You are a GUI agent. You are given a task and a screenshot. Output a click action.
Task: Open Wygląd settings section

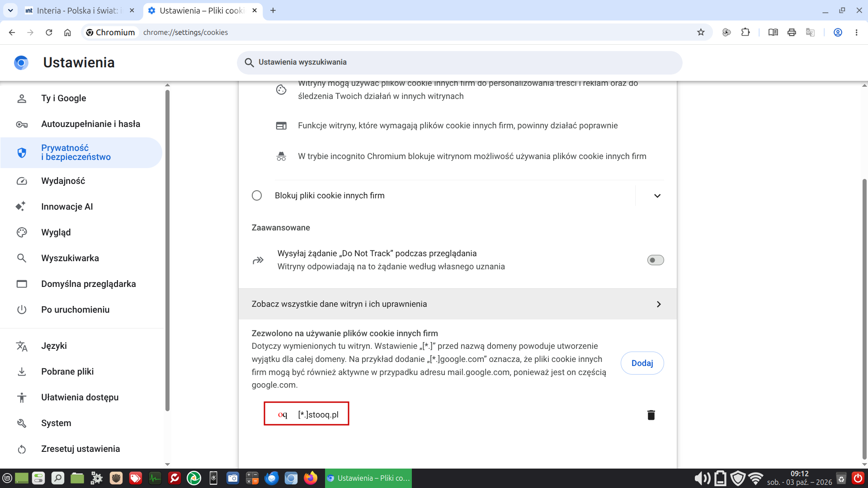point(81,233)
